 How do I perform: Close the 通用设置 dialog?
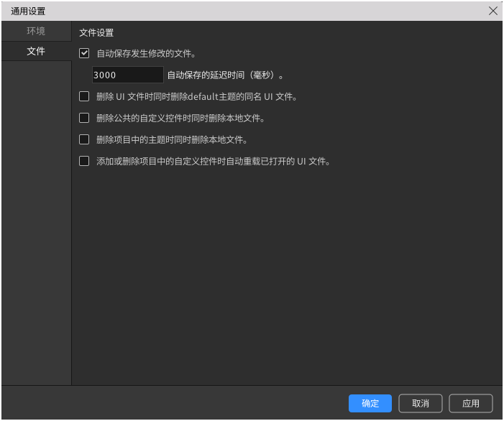(x=492, y=11)
